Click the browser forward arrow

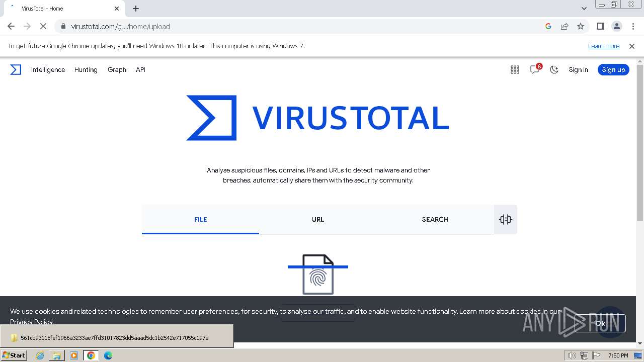(27, 26)
